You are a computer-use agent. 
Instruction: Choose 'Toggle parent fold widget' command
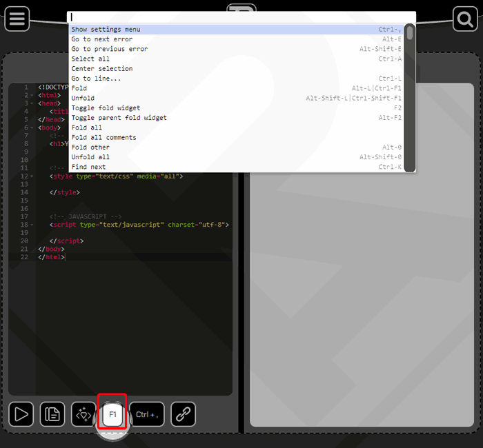237,118
